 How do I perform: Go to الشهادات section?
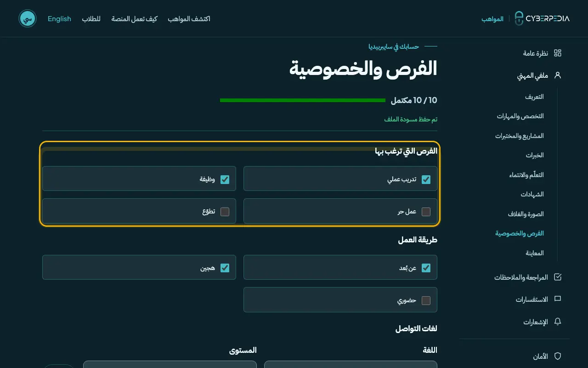pyautogui.click(x=532, y=194)
